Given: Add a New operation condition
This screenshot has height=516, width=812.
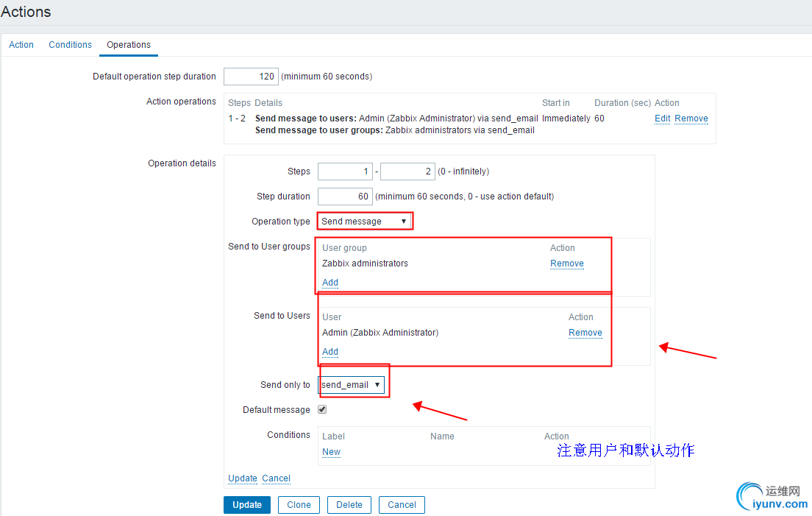Looking at the screenshot, I should tap(331, 452).
